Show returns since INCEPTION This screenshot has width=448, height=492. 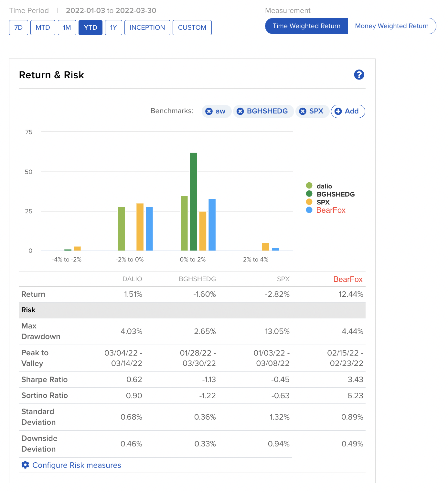point(147,27)
